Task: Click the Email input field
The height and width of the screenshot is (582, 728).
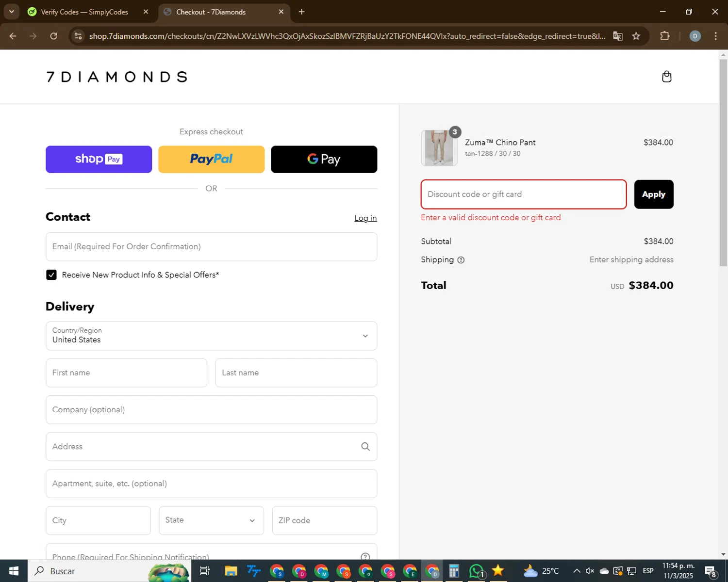Action: coord(211,246)
